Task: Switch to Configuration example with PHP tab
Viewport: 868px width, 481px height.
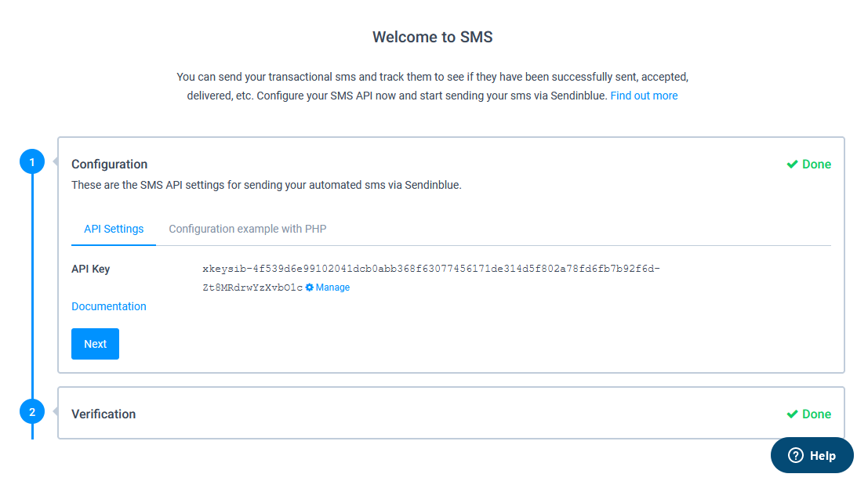Action: coord(248,229)
